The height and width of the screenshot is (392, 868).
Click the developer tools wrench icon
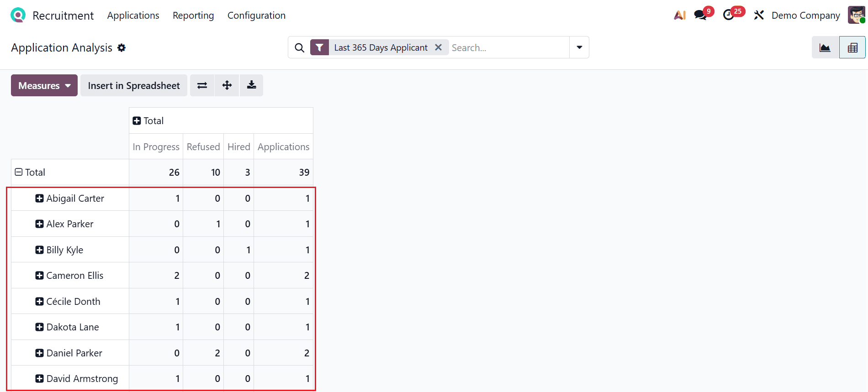point(758,15)
